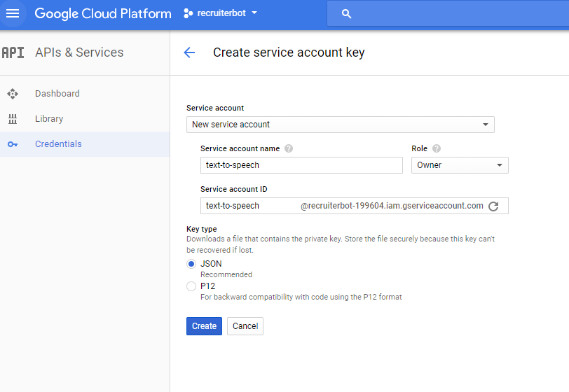
Task: Open the Role dropdown showing Owner
Action: [x=460, y=165]
